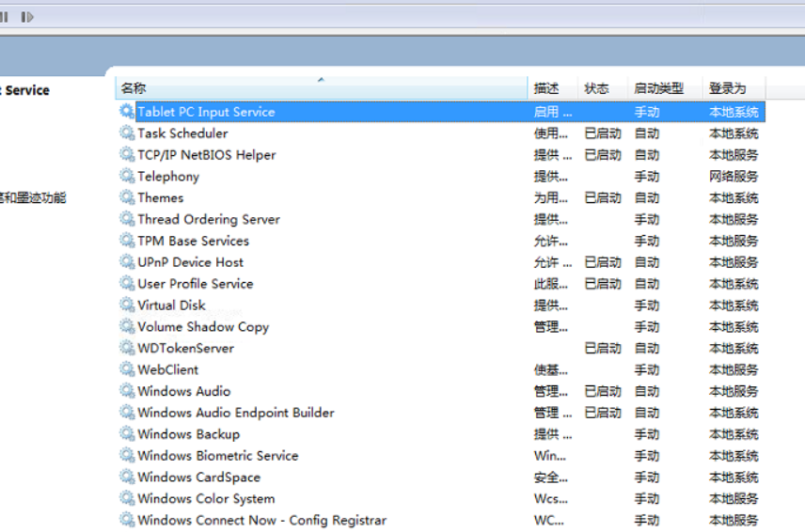This screenshot has width=805, height=532.
Task: Select the Windows Audio service name
Action: (x=183, y=391)
